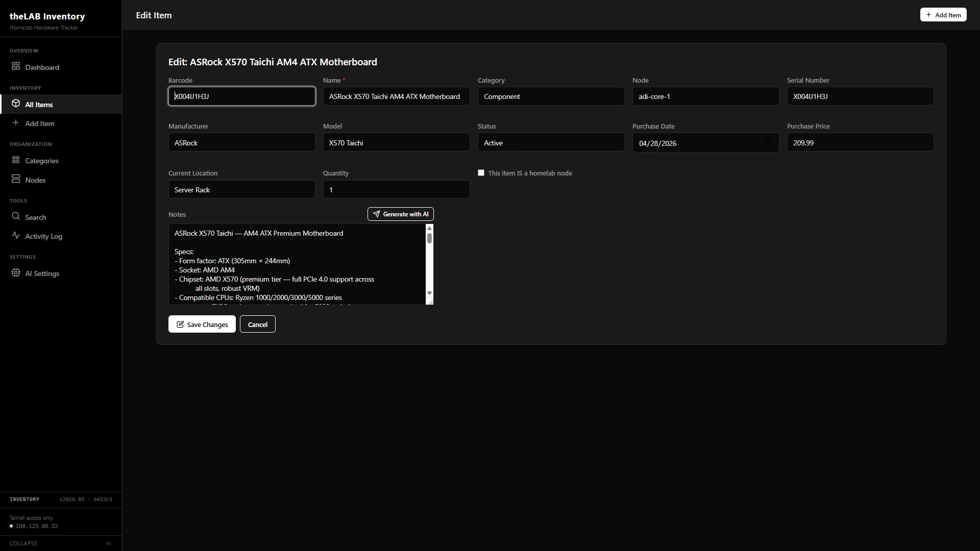
Task: Click the Search magnifier icon
Action: (16, 216)
